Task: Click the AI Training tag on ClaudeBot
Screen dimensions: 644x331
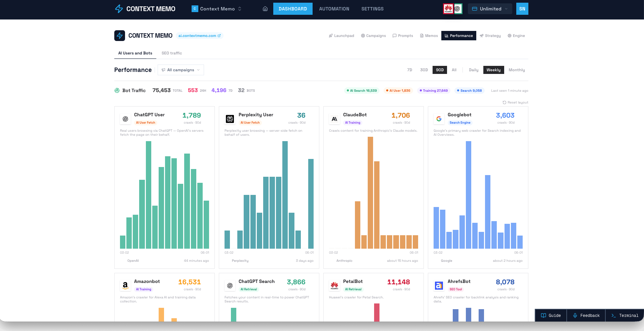Action: pyautogui.click(x=353, y=123)
